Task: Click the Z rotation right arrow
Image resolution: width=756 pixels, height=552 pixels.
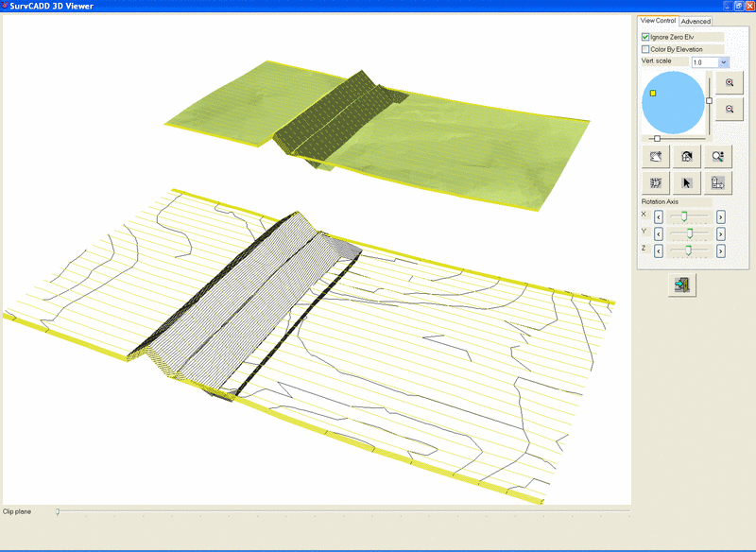Action: pos(720,250)
